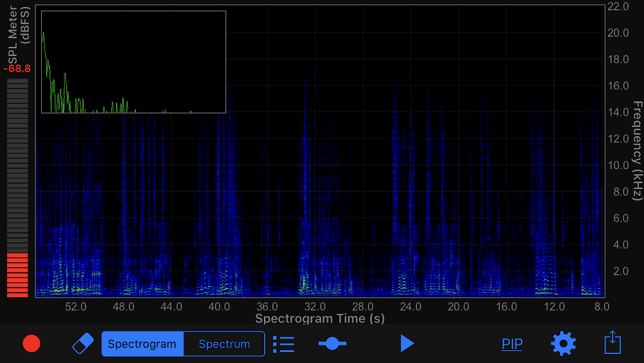
Task: Select the 18.0 frequency axis tick
Action: coord(618,59)
